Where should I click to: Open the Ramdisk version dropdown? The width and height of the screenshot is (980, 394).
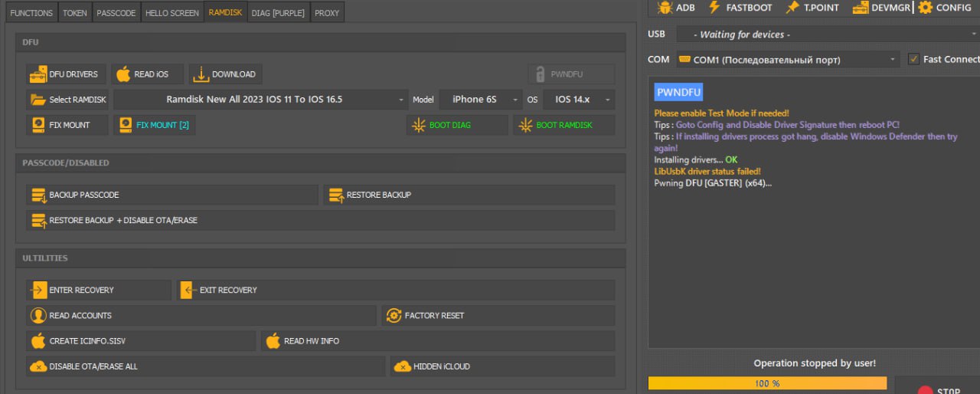point(261,100)
